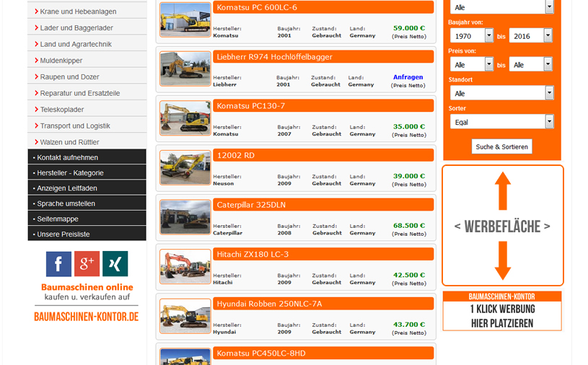Open Seitenmappe link
Viewport: 588px width, 365px height.
click(x=87, y=219)
